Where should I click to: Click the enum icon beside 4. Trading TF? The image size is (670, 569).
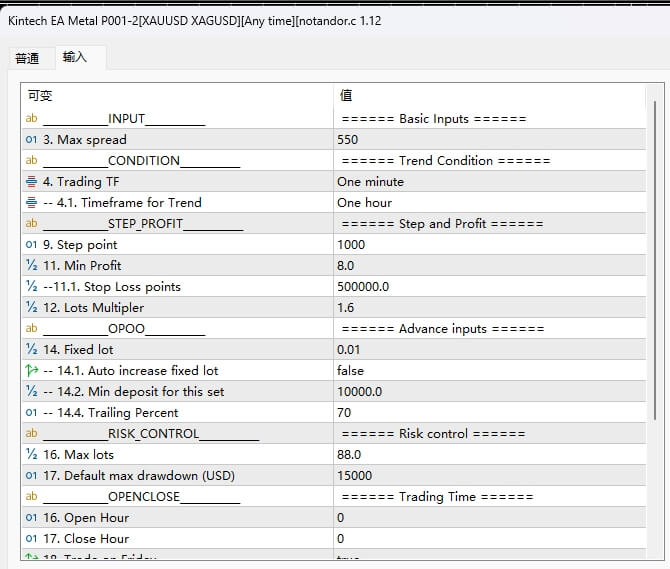coord(31,182)
